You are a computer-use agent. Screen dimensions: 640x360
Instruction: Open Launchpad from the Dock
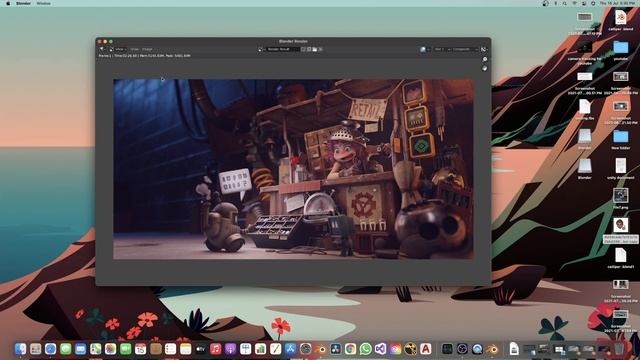36,349
